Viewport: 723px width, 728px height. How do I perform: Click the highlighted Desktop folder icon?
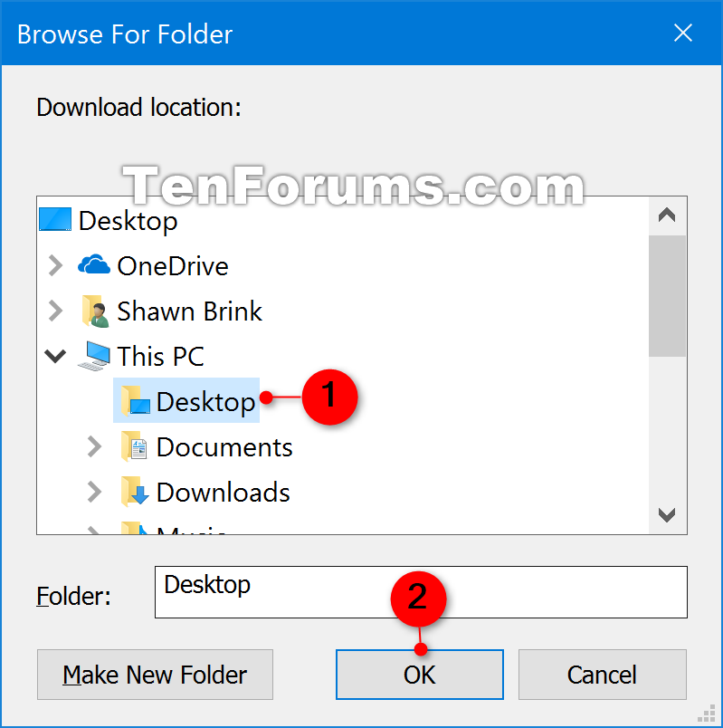point(135,401)
